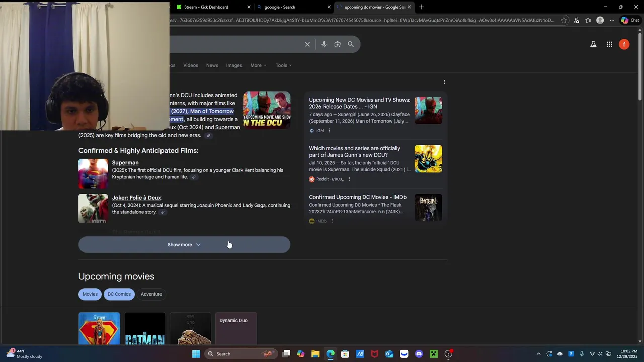Open McAfee from the taskbar
The width and height of the screenshot is (644, 362).
click(374, 354)
